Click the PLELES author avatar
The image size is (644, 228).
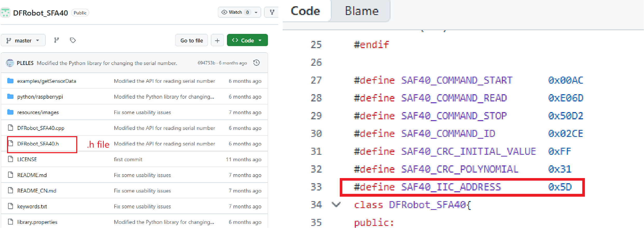(10, 63)
